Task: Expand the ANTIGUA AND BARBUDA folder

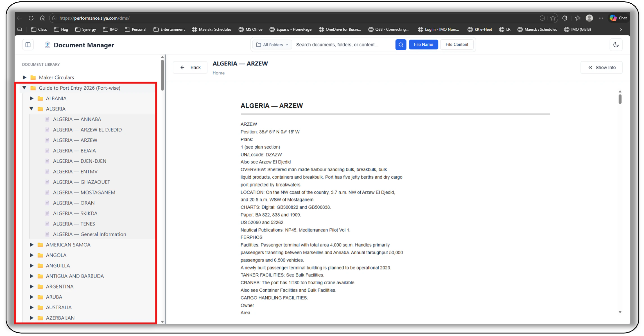Action: [31, 276]
